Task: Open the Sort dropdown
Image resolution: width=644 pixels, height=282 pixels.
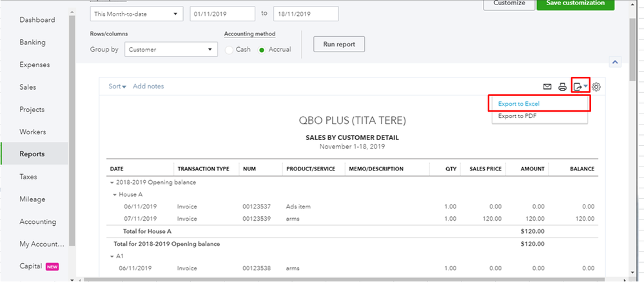Action: click(117, 86)
